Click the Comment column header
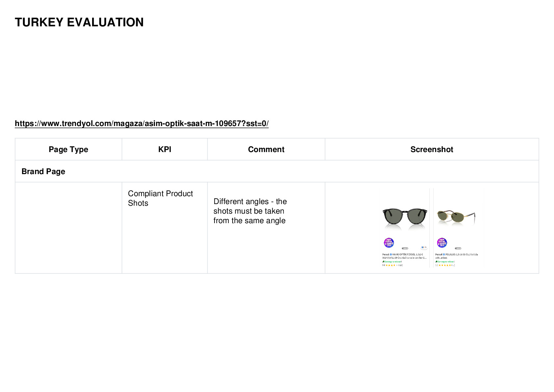The height and width of the screenshot is (392, 554). click(x=266, y=149)
